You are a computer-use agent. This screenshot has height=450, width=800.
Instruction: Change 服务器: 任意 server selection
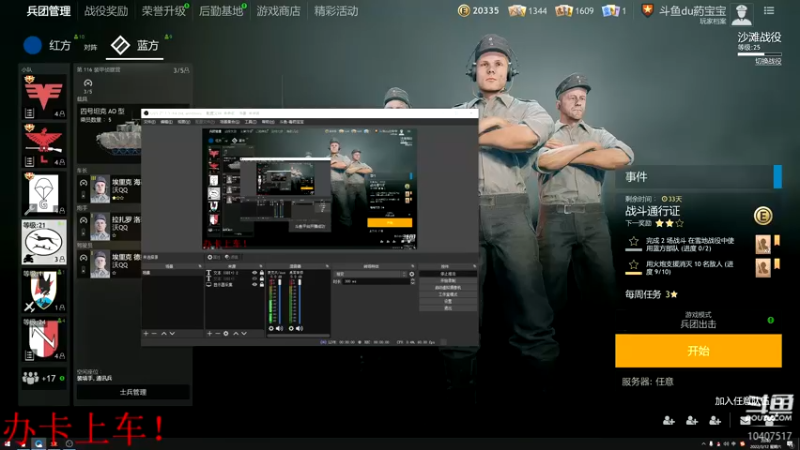[647, 382]
